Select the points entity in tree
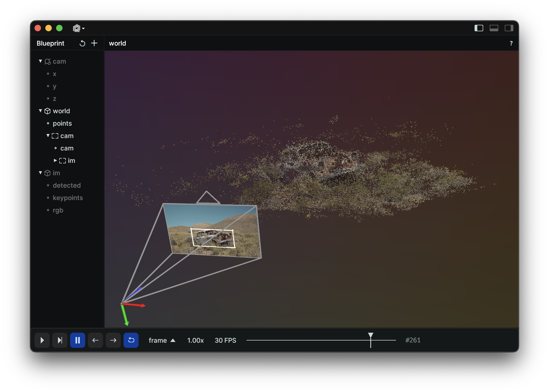 point(62,123)
